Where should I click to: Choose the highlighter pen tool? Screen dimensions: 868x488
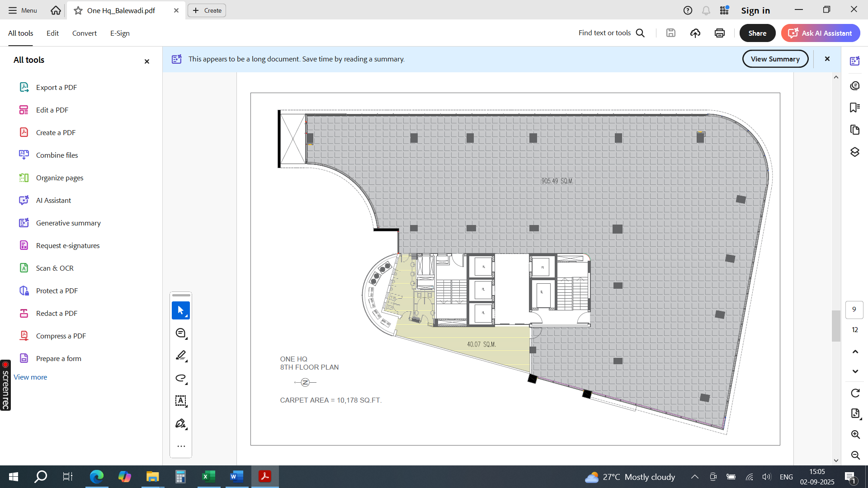coord(180,356)
